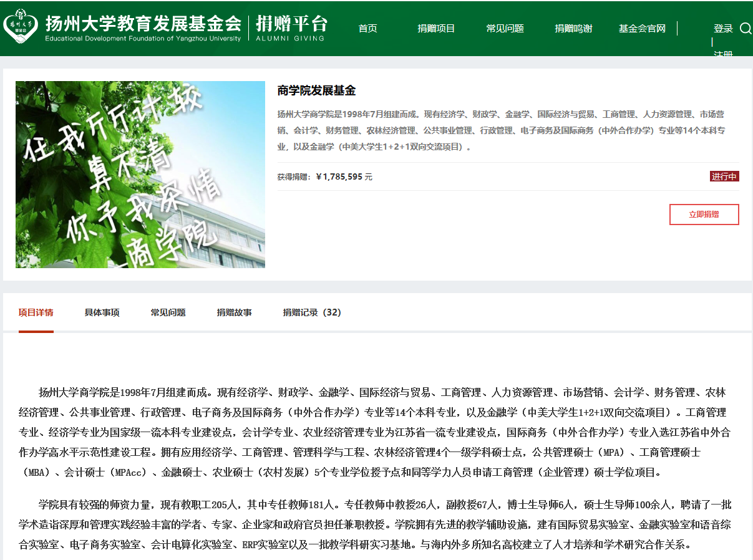The image size is (753, 560).
Task: Click the 捐赠平台 Alumni Giving title
Action: coord(291,28)
